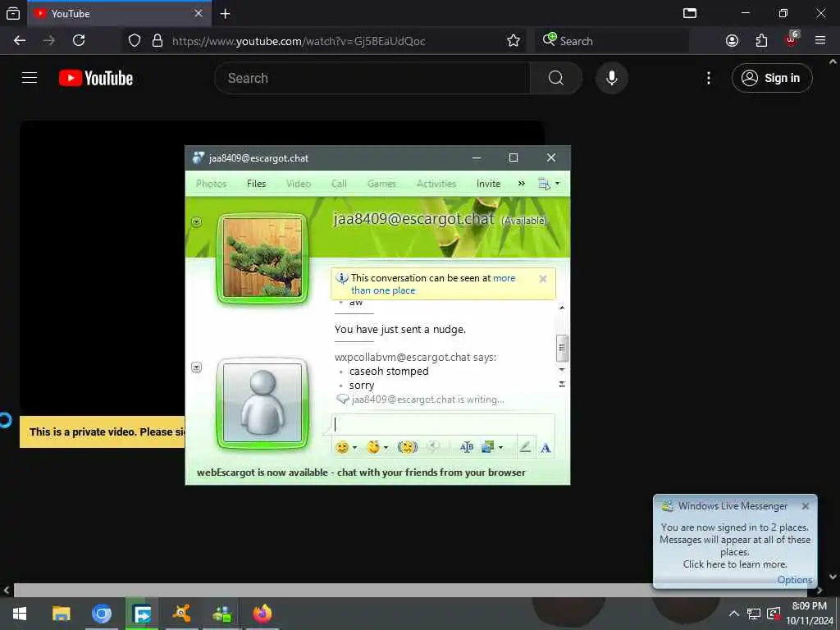This screenshot has width=840, height=630.
Task: Click jaa8409's bonsai display picture
Action: 262,258
